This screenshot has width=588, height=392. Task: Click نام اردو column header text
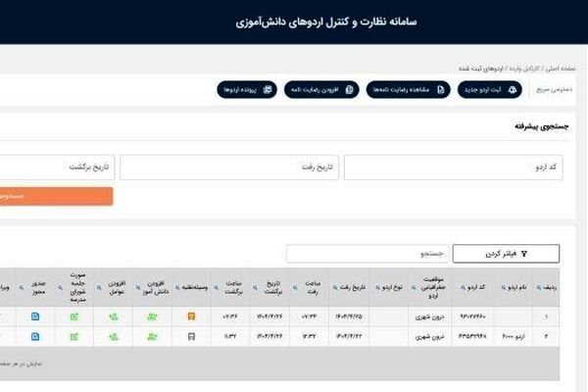tap(517, 288)
